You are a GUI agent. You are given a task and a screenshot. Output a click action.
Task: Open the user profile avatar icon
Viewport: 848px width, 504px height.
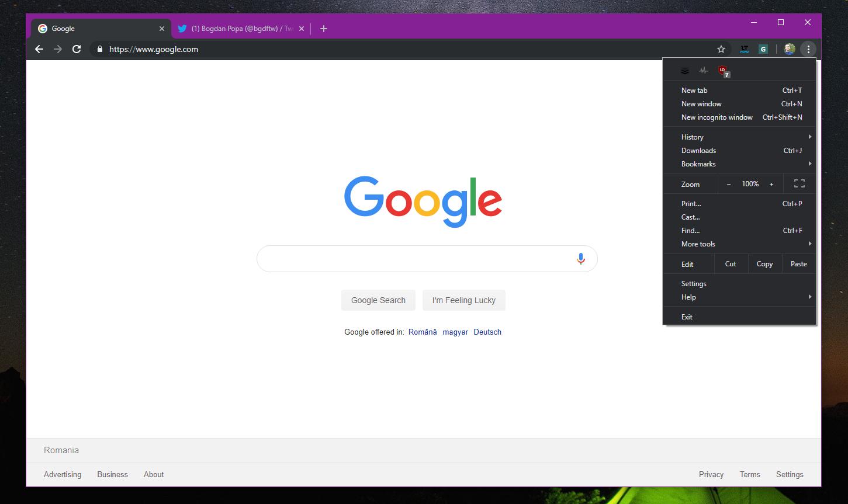coord(789,50)
